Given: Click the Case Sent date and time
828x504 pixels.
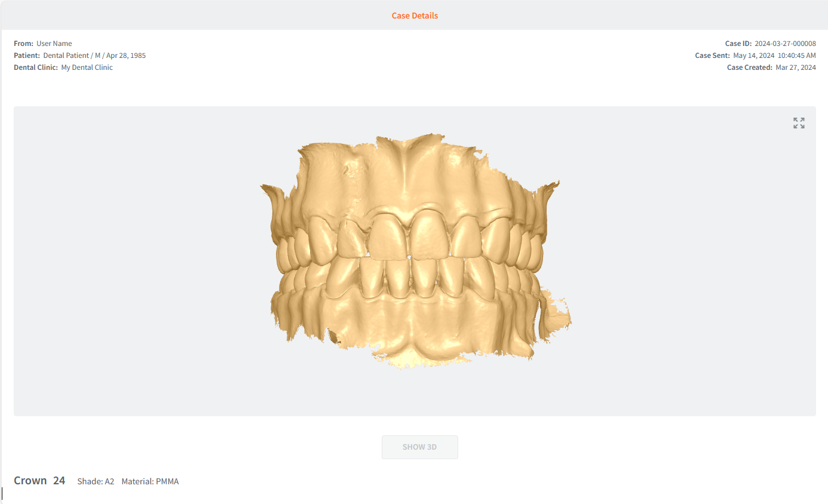Looking at the screenshot, I should tap(774, 56).
